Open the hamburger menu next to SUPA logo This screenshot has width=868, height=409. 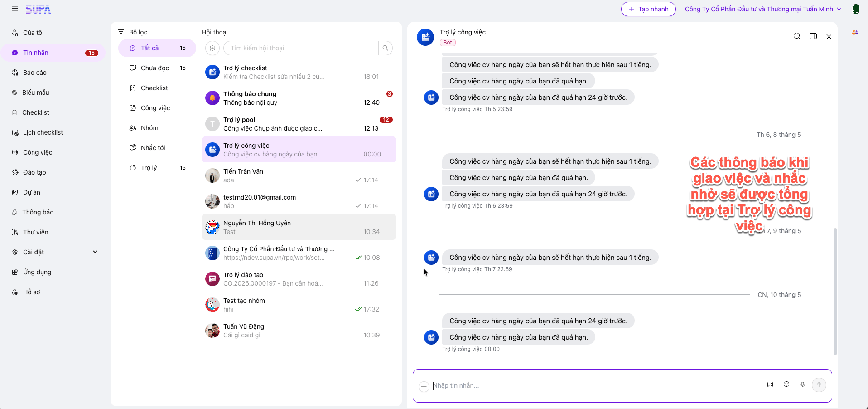(15, 9)
